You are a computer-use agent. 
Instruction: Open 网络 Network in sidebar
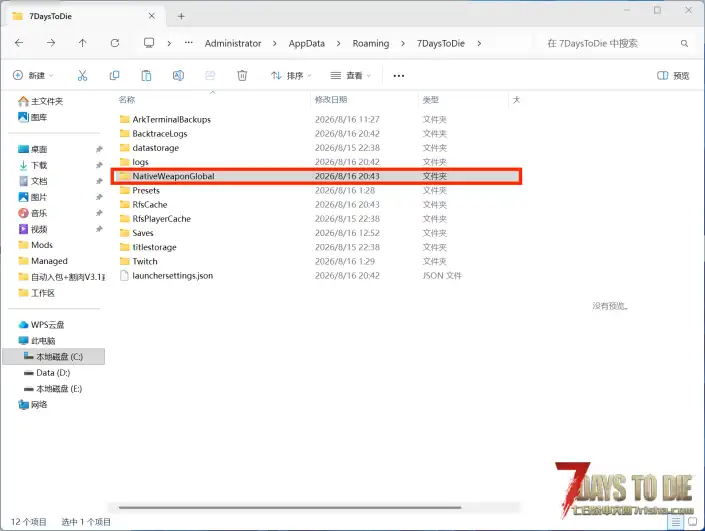[x=32, y=405]
